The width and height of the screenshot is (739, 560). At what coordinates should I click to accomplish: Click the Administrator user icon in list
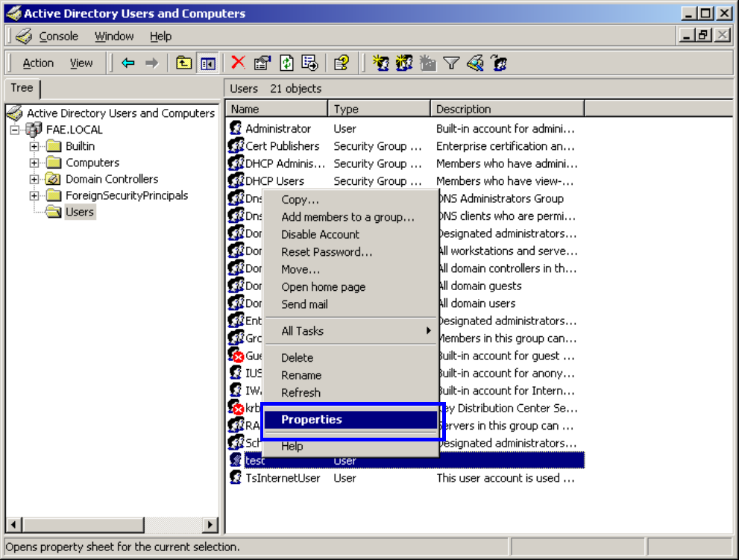point(235,128)
